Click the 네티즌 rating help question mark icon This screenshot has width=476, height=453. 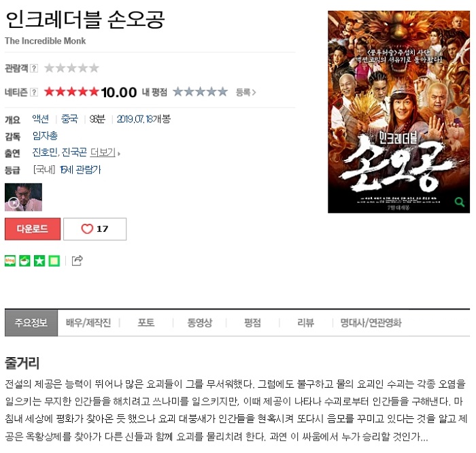coord(34,92)
